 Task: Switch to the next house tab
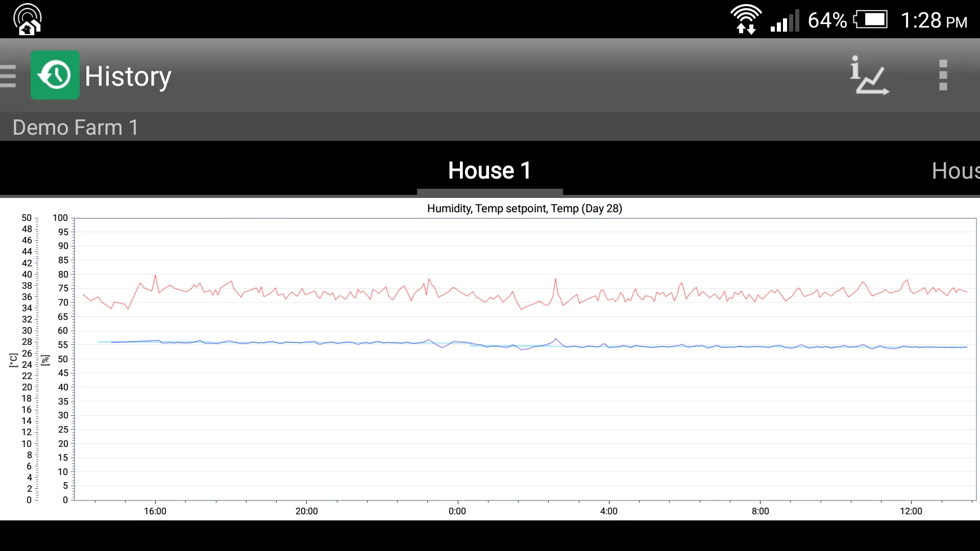point(955,170)
